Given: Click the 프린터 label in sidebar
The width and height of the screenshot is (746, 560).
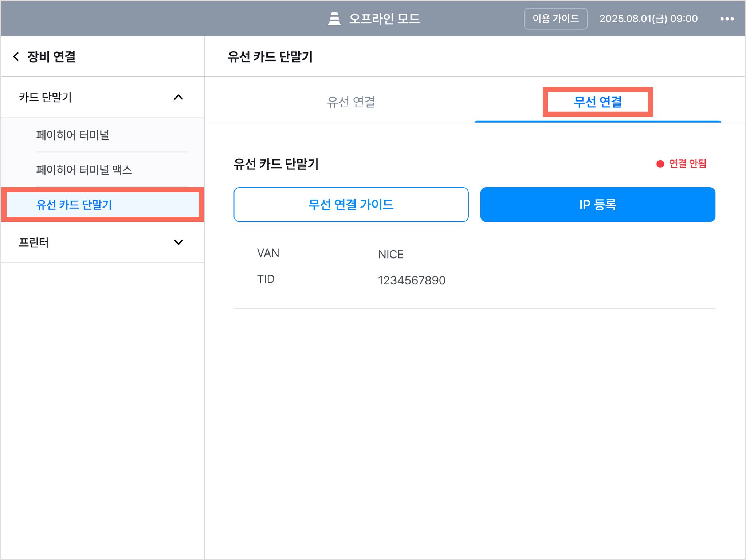Looking at the screenshot, I should (x=34, y=242).
